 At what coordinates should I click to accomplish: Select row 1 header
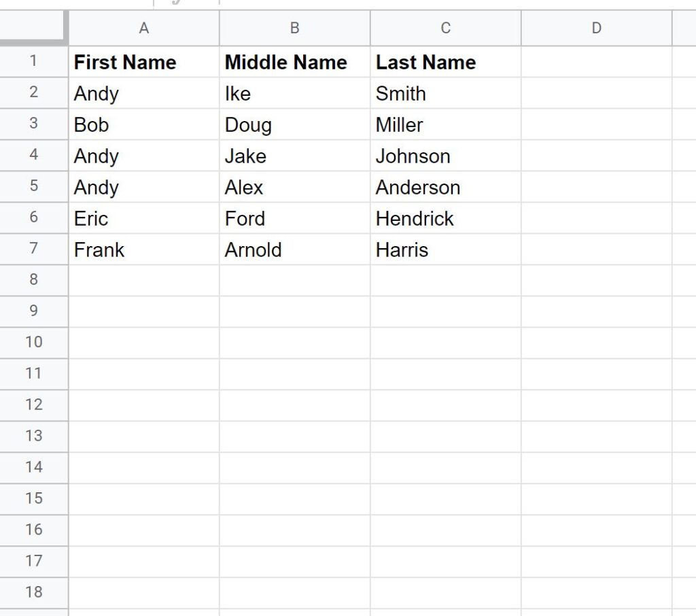tap(33, 62)
